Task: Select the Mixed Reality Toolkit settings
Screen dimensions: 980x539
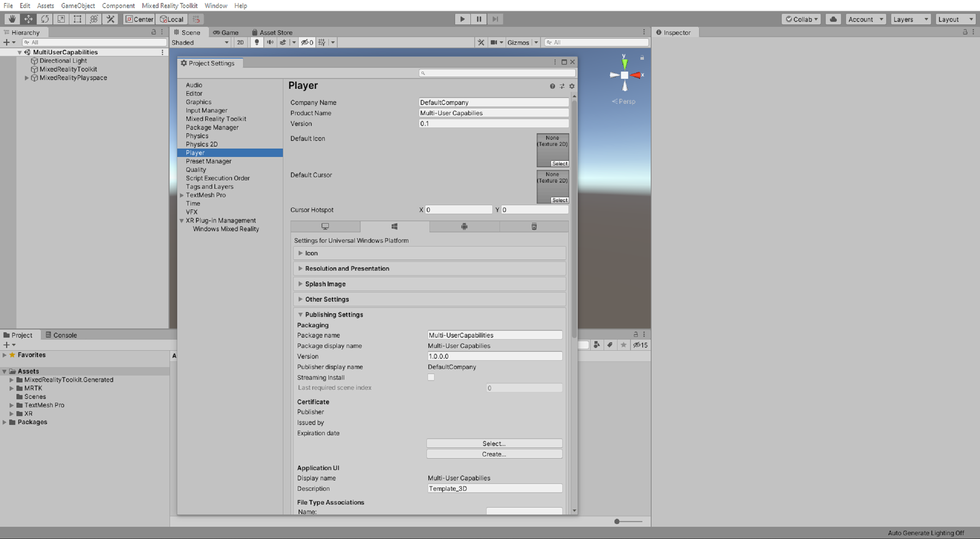Action: [x=216, y=118]
